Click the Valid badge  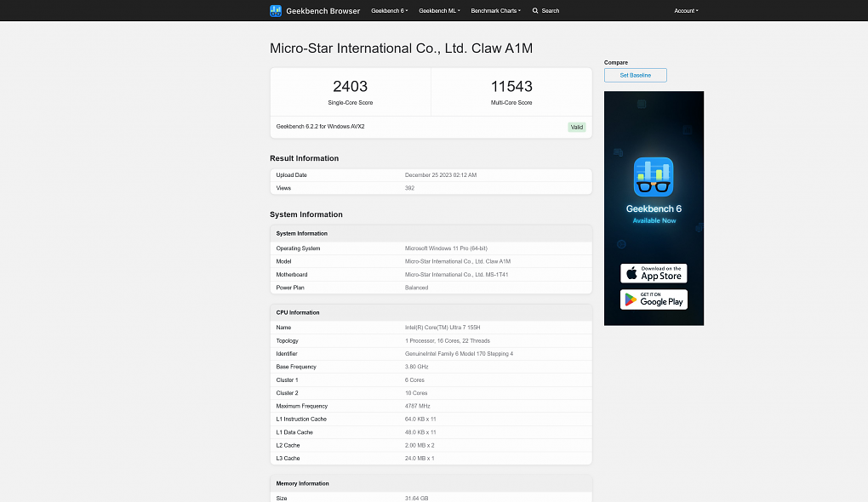pyautogui.click(x=577, y=128)
